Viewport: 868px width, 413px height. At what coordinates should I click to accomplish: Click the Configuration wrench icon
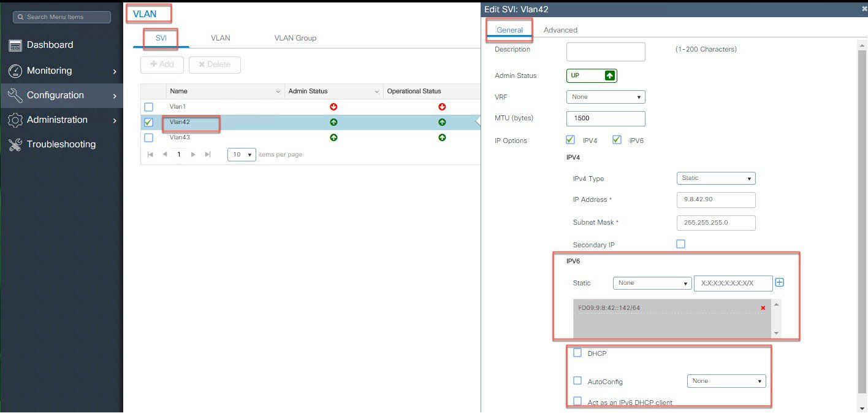pos(15,96)
